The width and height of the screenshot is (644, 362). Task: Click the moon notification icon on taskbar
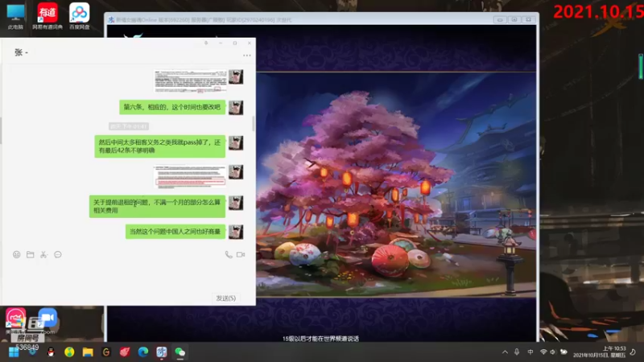(x=633, y=352)
